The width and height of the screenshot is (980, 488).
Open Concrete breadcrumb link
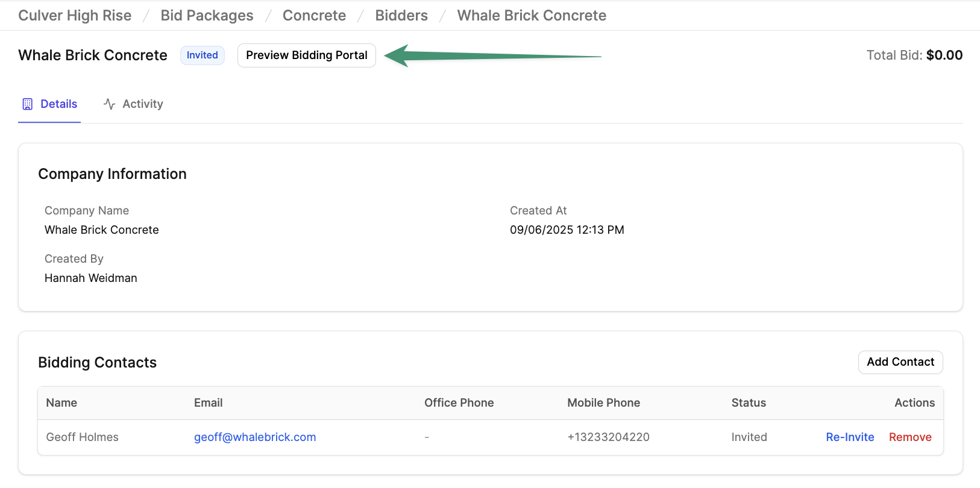(x=314, y=16)
